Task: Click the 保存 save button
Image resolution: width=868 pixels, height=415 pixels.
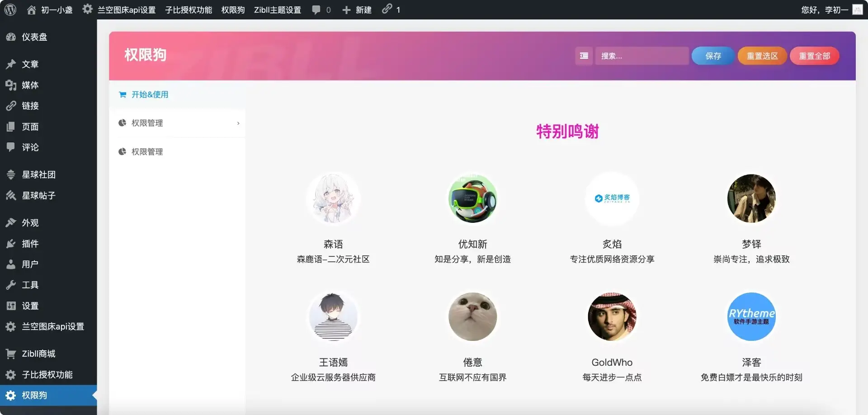Action: pyautogui.click(x=712, y=56)
